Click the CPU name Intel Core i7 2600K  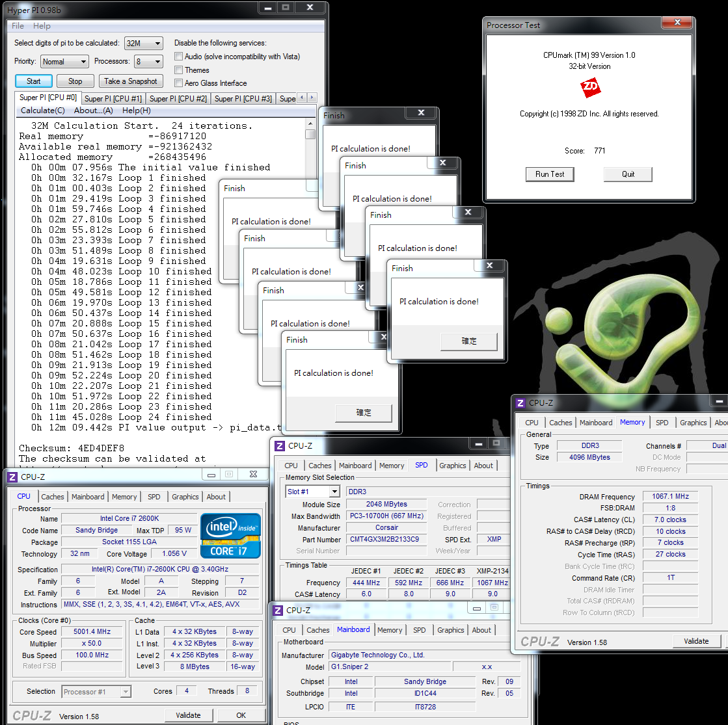tap(129, 518)
